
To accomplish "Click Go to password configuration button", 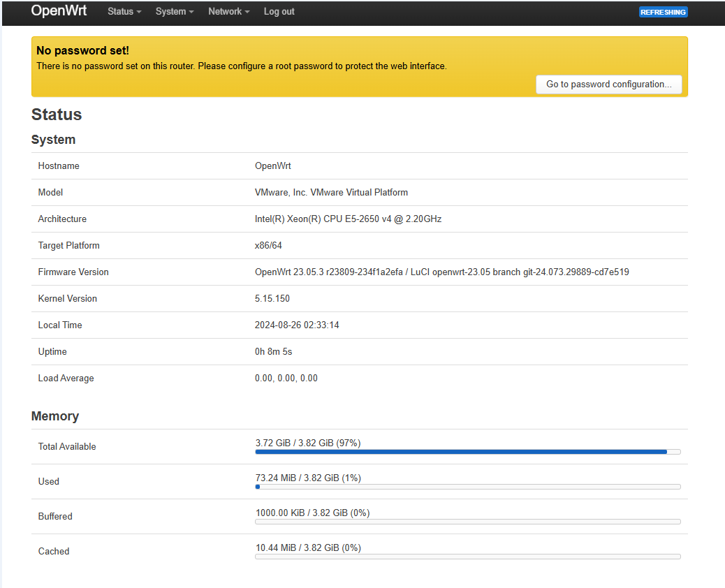I will [608, 84].
